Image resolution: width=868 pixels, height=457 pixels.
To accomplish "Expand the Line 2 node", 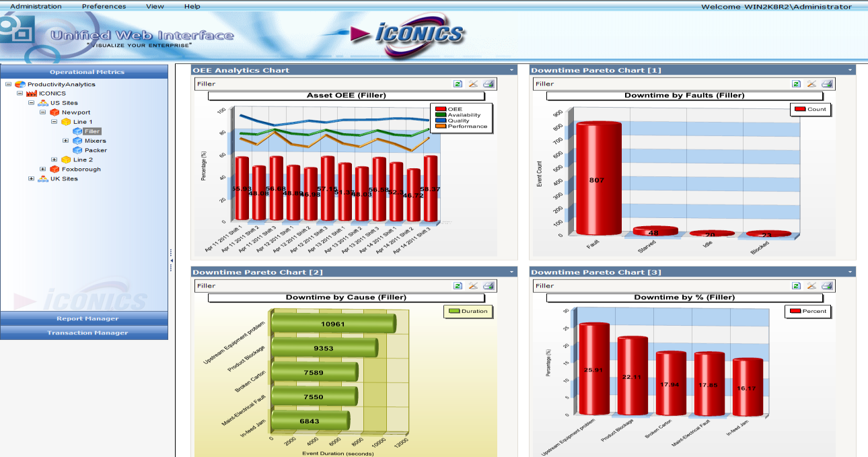I will pyautogui.click(x=54, y=160).
